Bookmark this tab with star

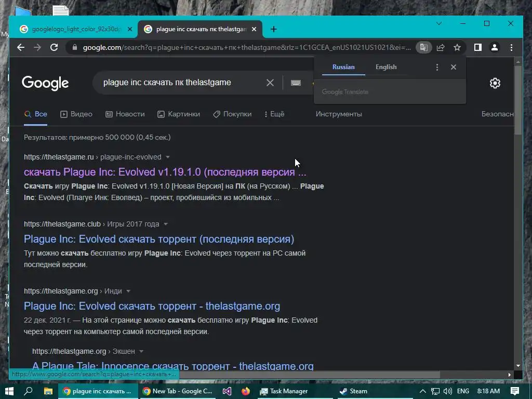coord(457,47)
